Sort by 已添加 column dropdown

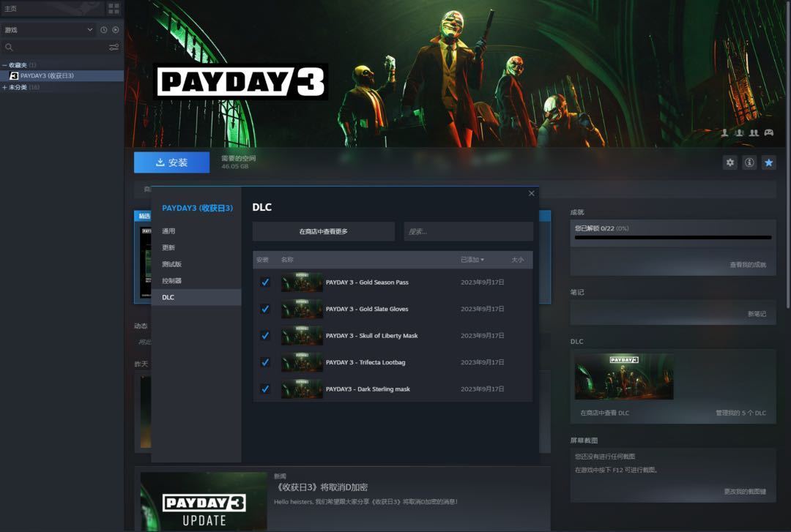coord(472,260)
